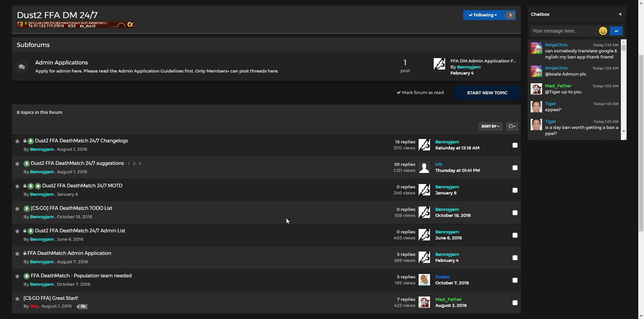Go to page 3 of suggestions topic

click(140, 164)
